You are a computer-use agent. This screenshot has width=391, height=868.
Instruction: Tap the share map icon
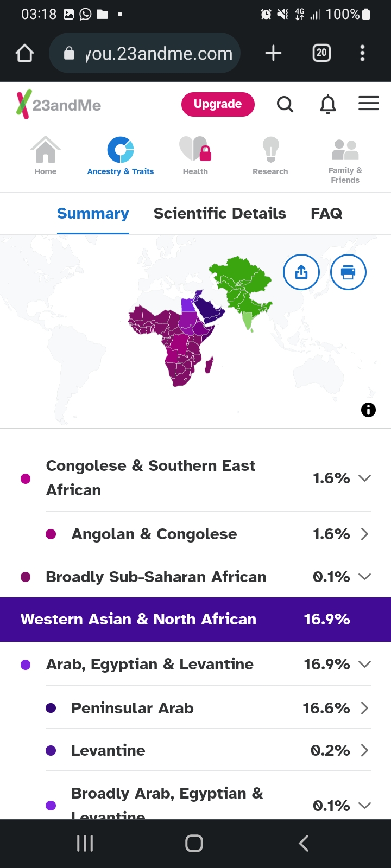[301, 272]
